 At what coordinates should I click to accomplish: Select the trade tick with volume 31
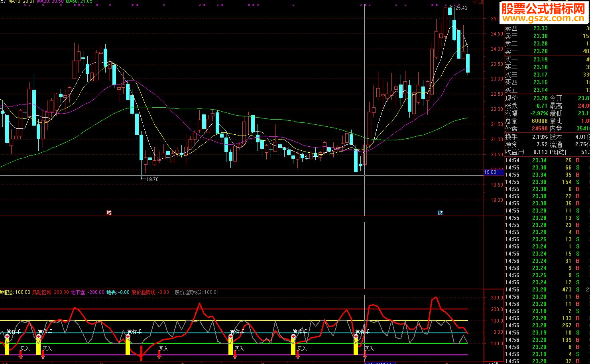(x=547, y=261)
